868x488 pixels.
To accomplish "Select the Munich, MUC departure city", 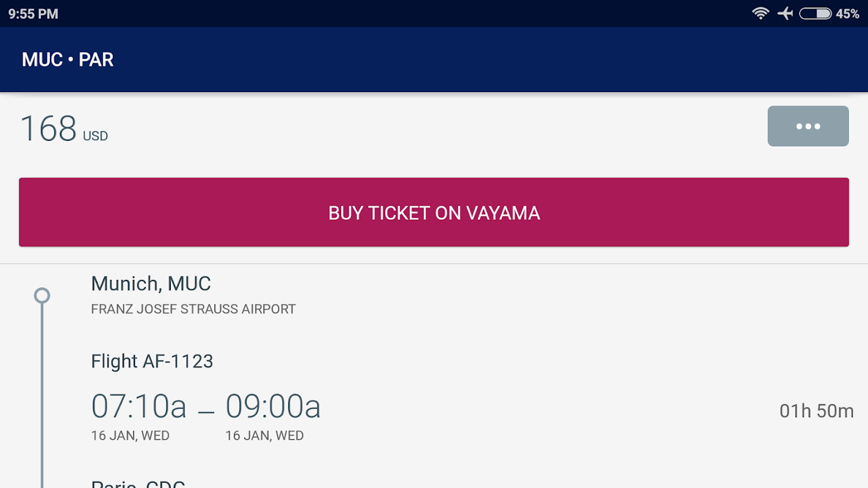I will (x=151, y=284).
